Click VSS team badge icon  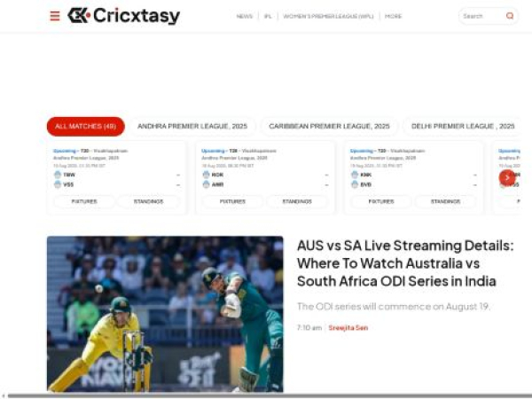pos(58,184)
